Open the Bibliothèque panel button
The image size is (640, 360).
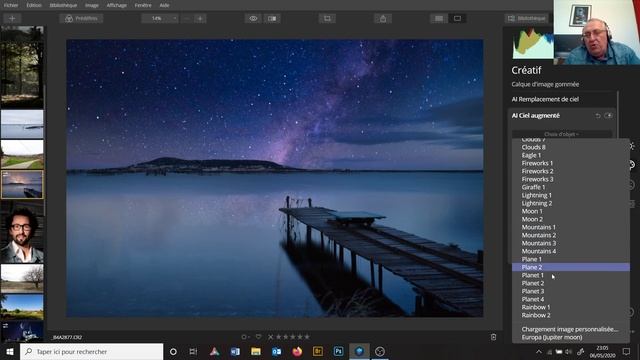[527, 18]
